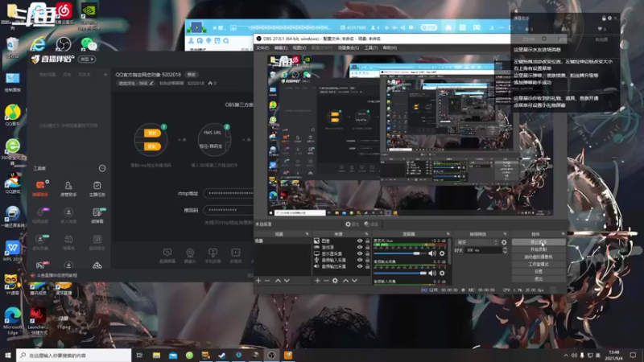Open transition type dropdown in 转场特效
644x362 pixels.
coord(477,243)
